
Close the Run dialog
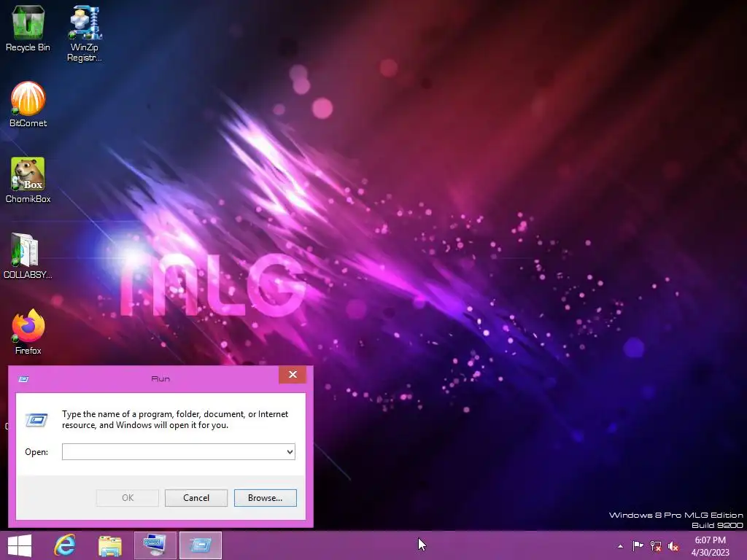pyautogui.click(x=293, y=375)
